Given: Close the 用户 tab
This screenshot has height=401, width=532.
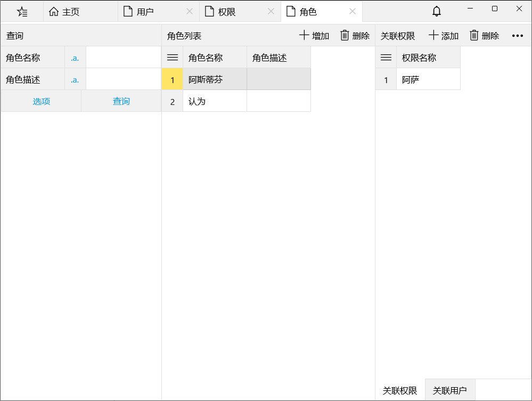Looking at the screenshot, I should [190, 11].
